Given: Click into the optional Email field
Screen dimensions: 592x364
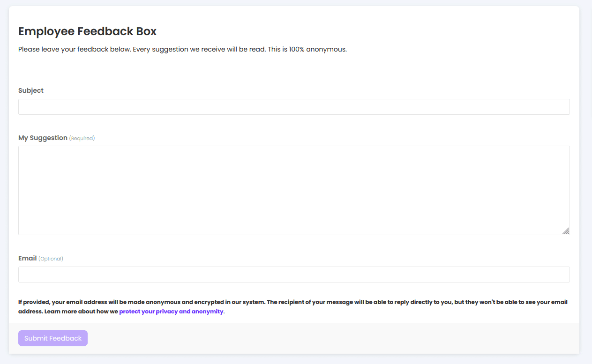Looking at the screenshot, I should (x=294, y=275).
